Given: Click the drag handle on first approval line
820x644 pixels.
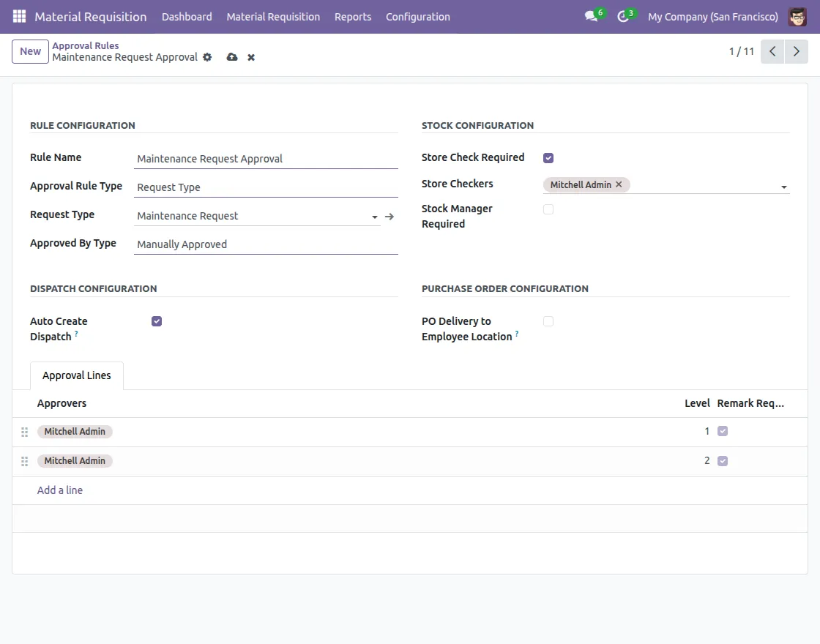Looking at the screenshot, I should point(24,431).
